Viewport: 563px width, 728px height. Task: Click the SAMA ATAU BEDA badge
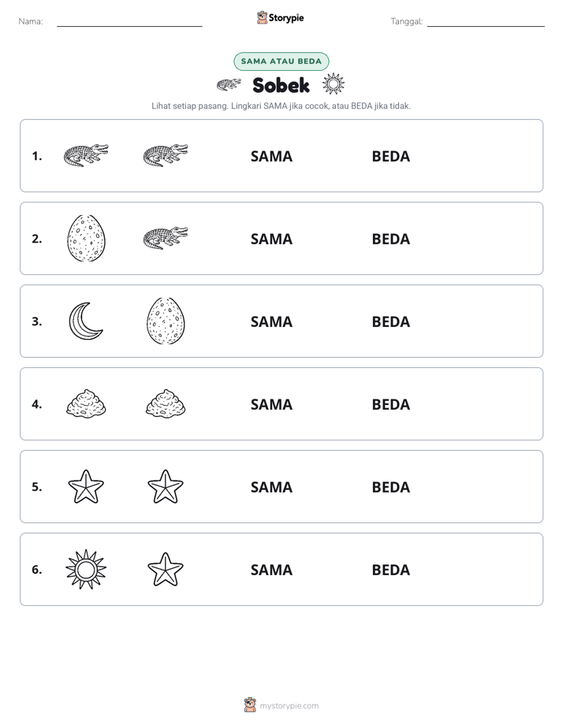click(281, 61)
